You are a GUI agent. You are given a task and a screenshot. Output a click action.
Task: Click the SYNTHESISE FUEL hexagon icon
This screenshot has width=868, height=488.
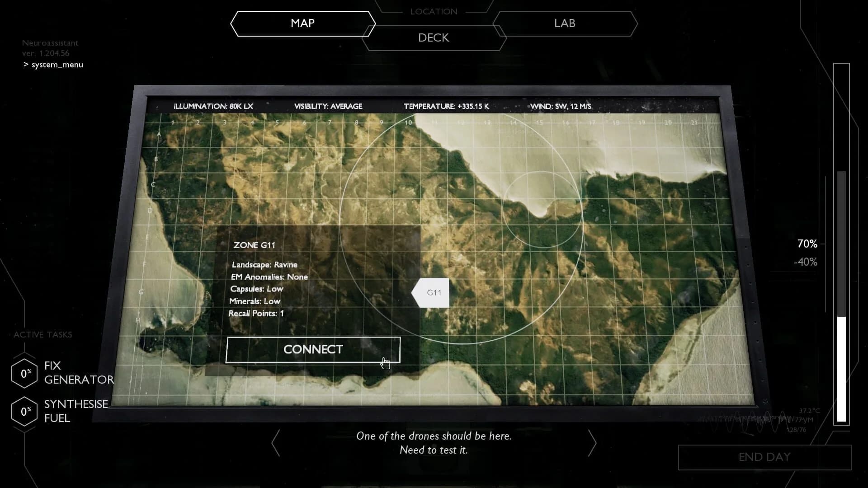pyautogui.click(x=25, y=411)
